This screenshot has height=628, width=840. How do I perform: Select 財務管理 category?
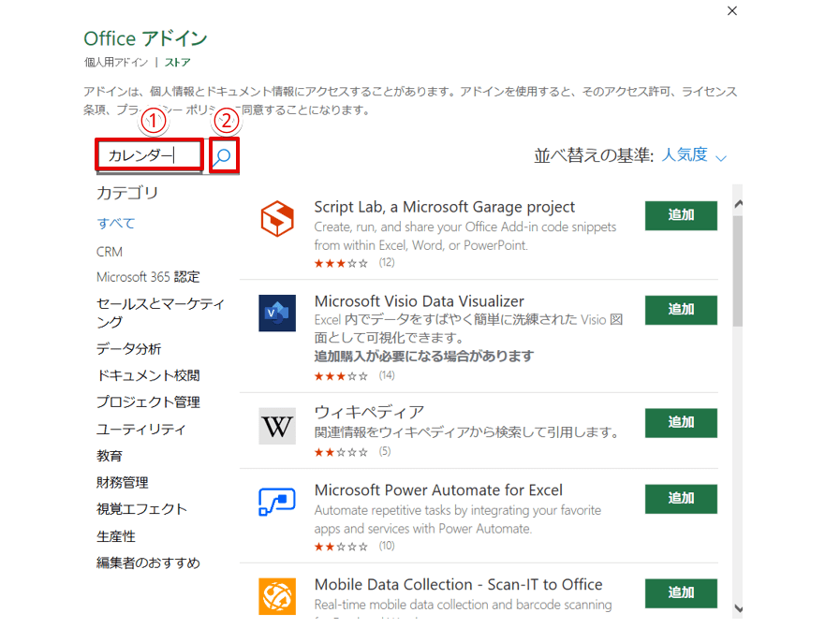coord(122,482)
